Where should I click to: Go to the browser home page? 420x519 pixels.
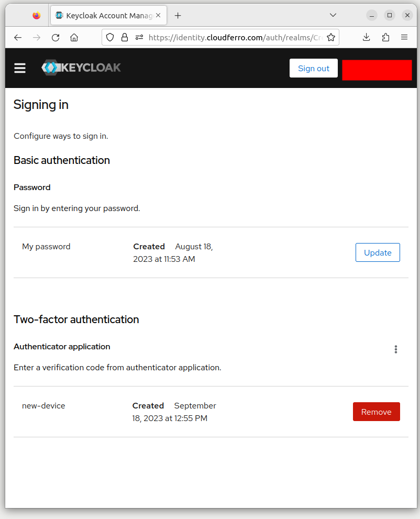[x=74, y=38]
